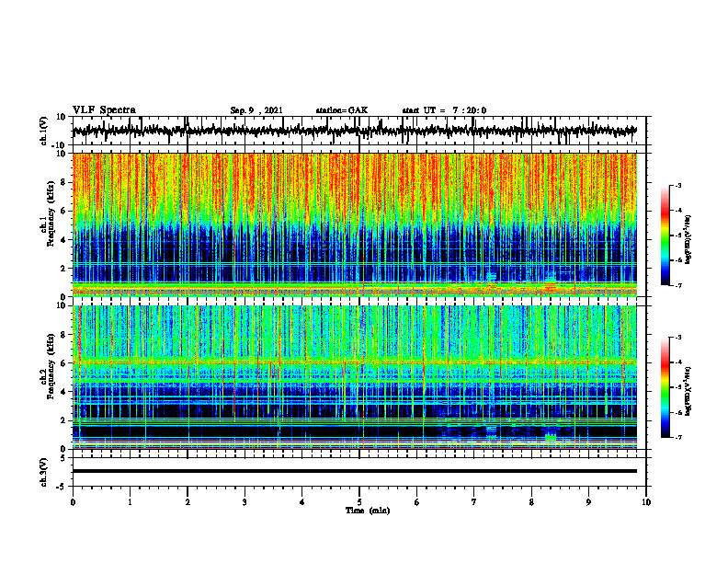The image size is (728, 563).
Task: Click the ch.2 "Frequency (kHz)" axis label
Action: point(51,366)
